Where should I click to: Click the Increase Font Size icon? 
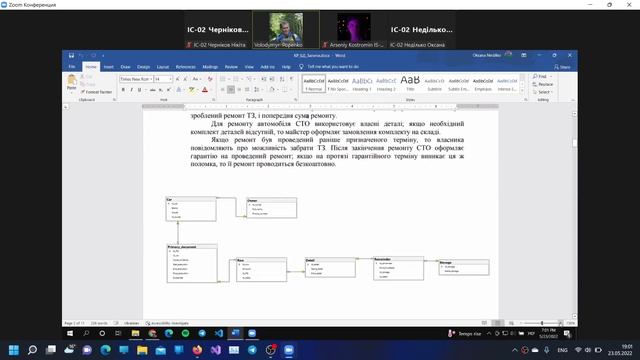178,79
